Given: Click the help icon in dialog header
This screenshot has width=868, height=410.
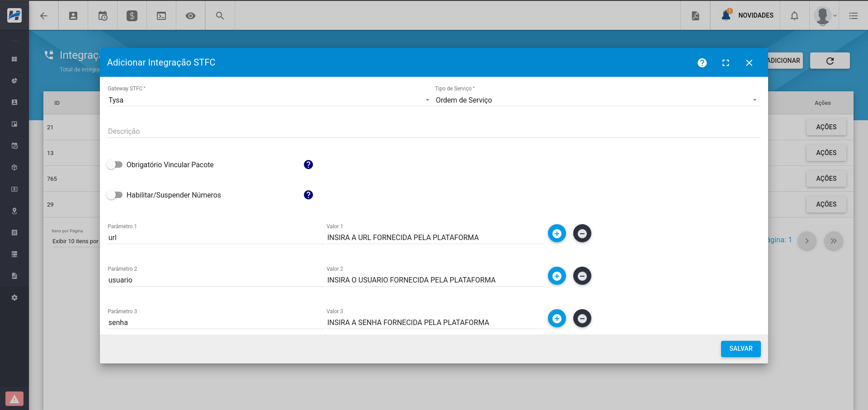Looking at the screenshot, I should click(702, 63).
